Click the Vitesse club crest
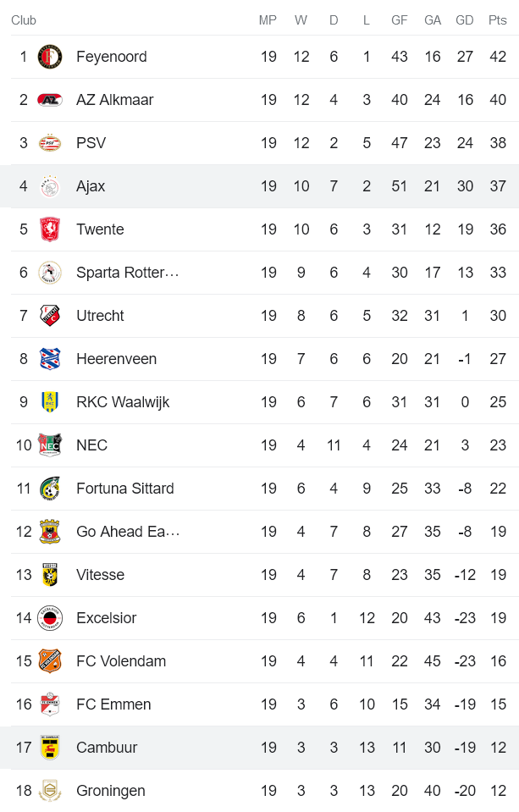Image resolution: width=519 pixels, height=812 pixels. tap(50, 575)
